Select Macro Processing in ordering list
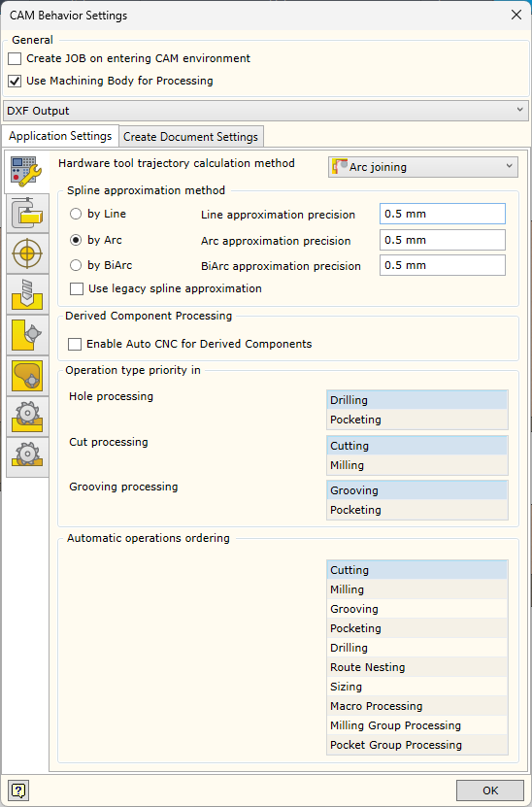The width and height of the screenshot is (532, 807). click(417, 706)
